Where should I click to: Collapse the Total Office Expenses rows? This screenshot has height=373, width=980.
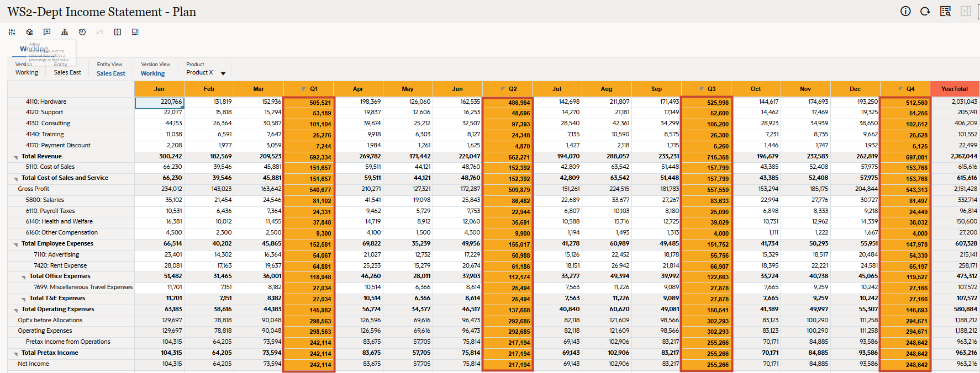[24, 277]
